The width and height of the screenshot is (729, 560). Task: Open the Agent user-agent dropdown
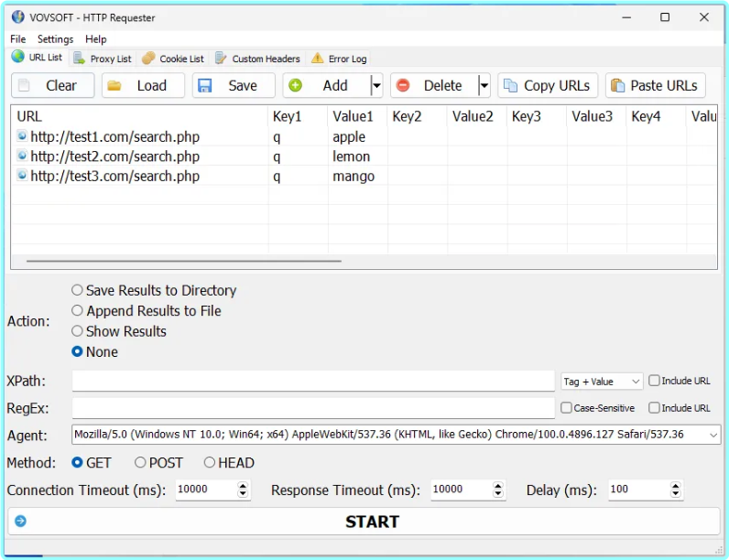click(713, 435)
